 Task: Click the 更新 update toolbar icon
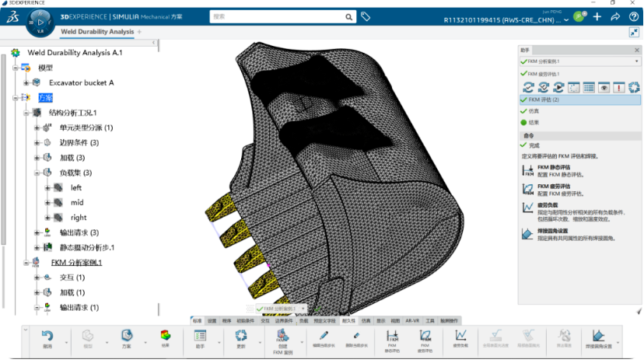click(x=241, y=336)
